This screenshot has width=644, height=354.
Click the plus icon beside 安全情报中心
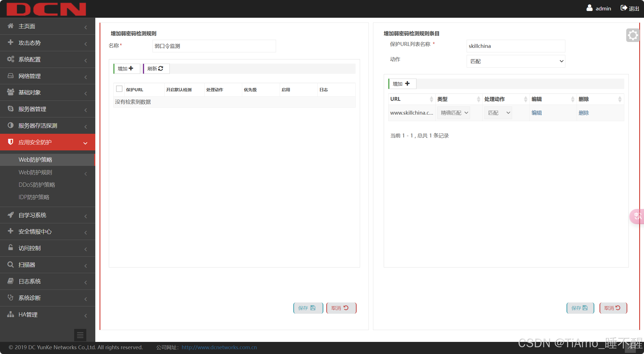click(x=10, y=231)
